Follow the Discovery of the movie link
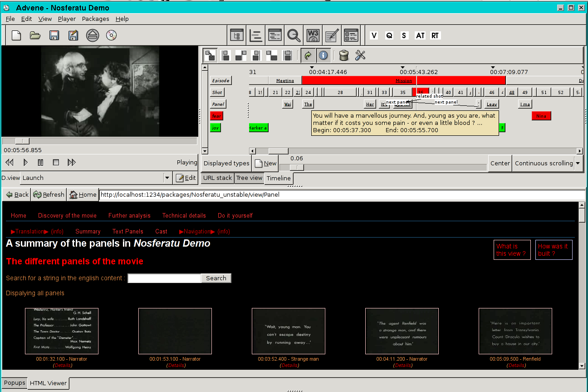 (x=67, y=216)
